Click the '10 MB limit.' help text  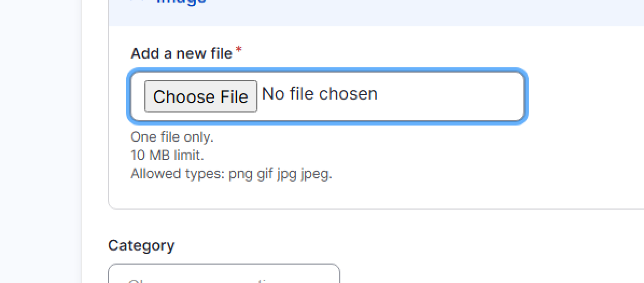point(167,155)
